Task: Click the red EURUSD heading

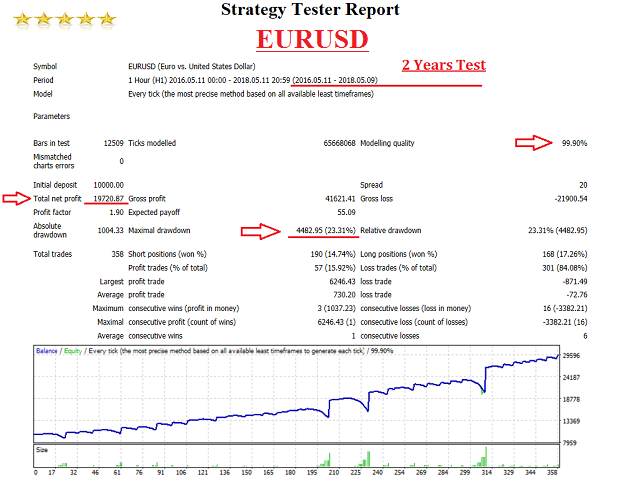Action: 312,40
